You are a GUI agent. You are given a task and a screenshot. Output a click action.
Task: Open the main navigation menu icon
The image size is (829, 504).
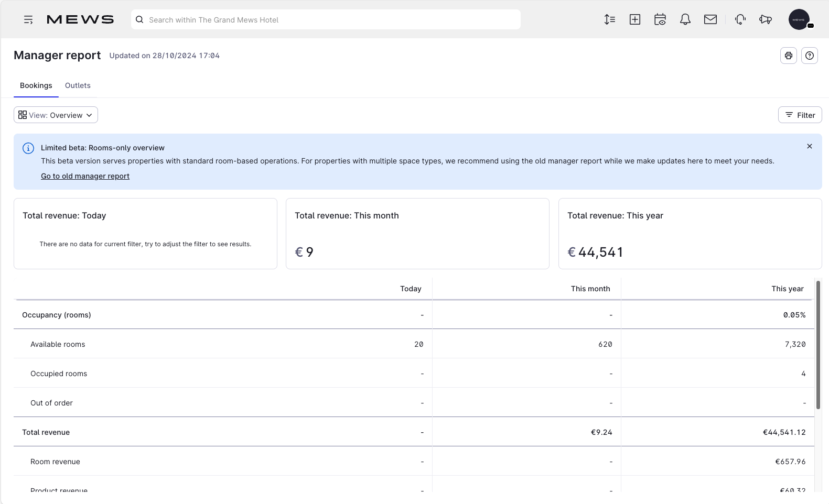tap(28, 20)
